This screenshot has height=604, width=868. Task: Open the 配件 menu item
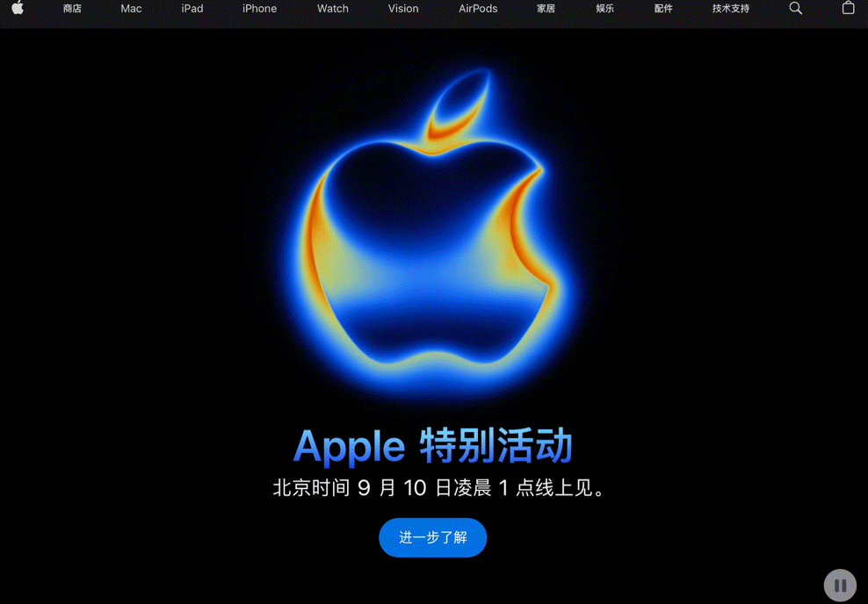(x=663, y=9)
